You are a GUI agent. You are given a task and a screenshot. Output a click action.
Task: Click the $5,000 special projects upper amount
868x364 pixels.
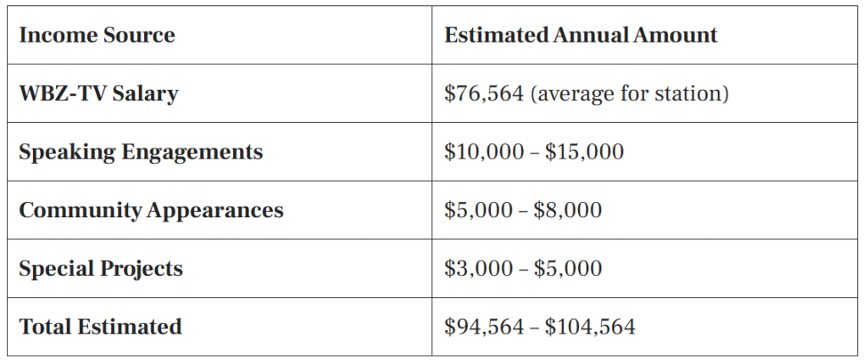(x=568, y=269)
